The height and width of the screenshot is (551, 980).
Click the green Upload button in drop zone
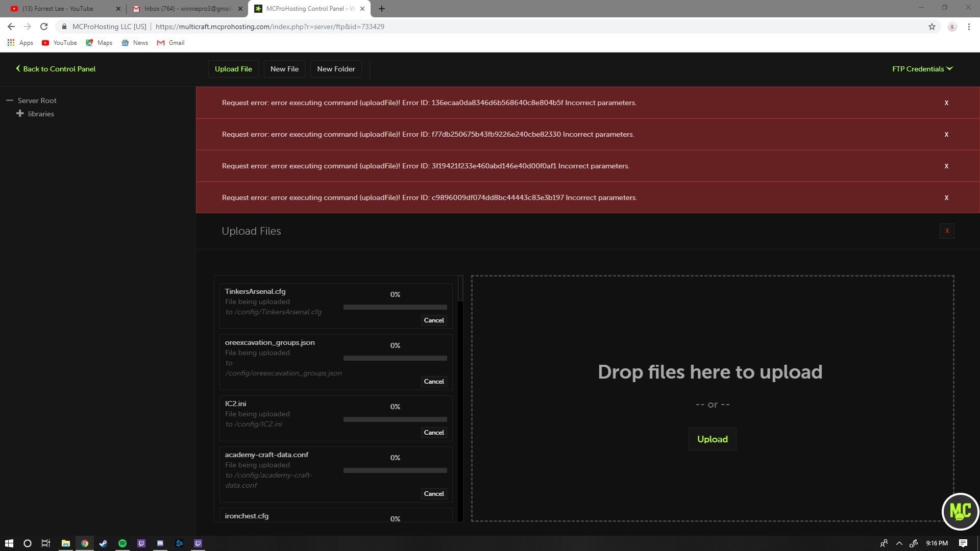tap(713, 439)
